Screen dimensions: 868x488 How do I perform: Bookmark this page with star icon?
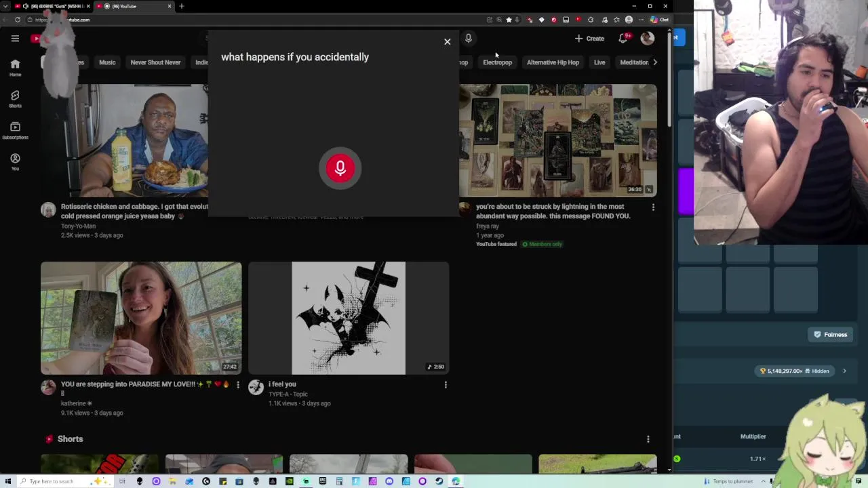point(509,20)
